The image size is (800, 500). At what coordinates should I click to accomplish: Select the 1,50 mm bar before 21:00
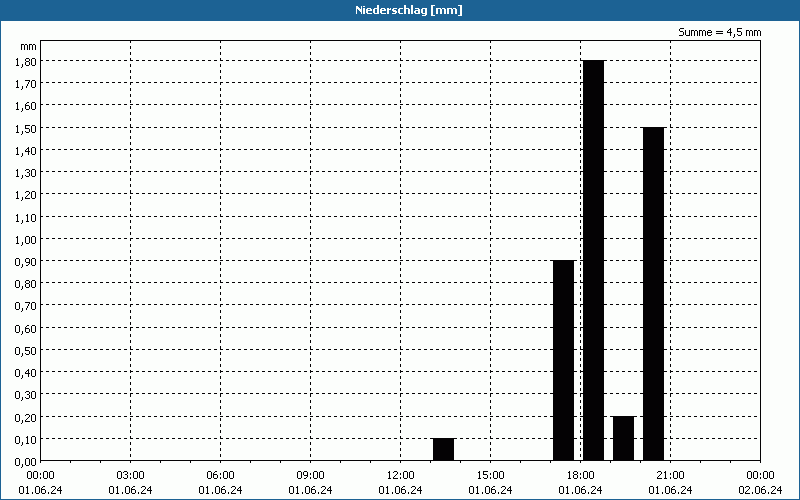654,294
